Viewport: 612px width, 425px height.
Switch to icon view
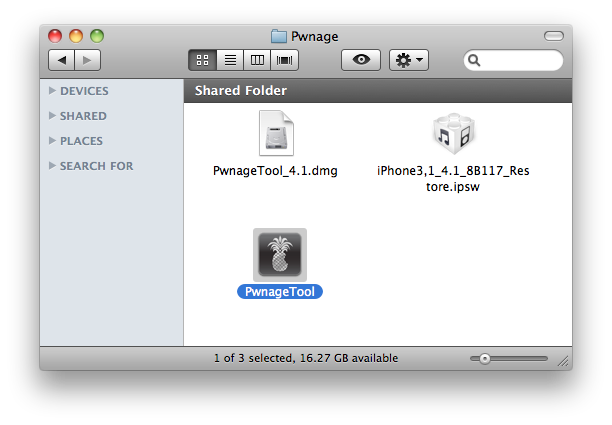pos(202,60)
